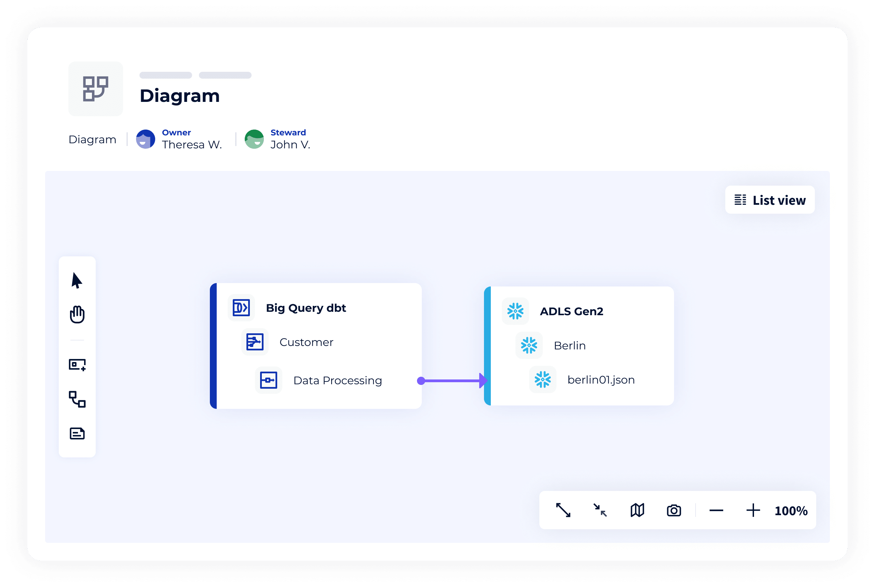The image size is (875, 588).
Task: Click the Steward name John V.
Action: [x=291, y=145]
